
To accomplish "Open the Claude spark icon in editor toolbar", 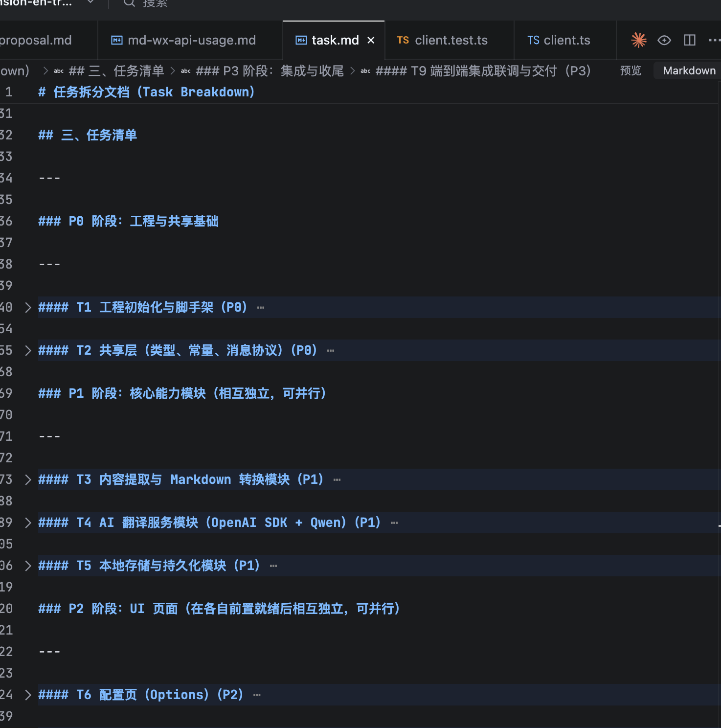I will pyautogui.click(x=639, y=40).
